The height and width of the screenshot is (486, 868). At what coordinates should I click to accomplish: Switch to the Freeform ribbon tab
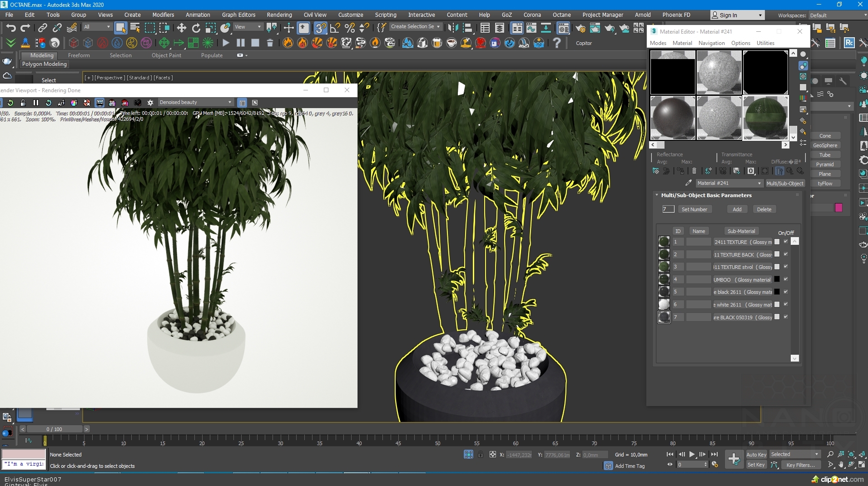(79, 55)
